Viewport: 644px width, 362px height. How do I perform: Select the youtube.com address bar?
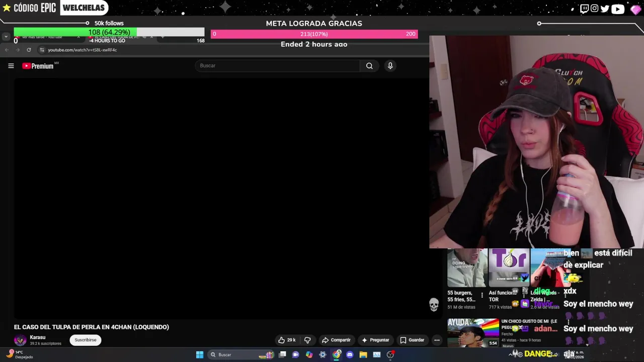point(82,50)
